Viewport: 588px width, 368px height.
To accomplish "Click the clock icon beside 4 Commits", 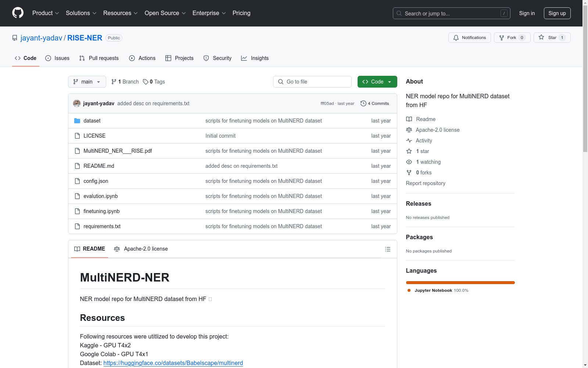I will pos(363,103).
